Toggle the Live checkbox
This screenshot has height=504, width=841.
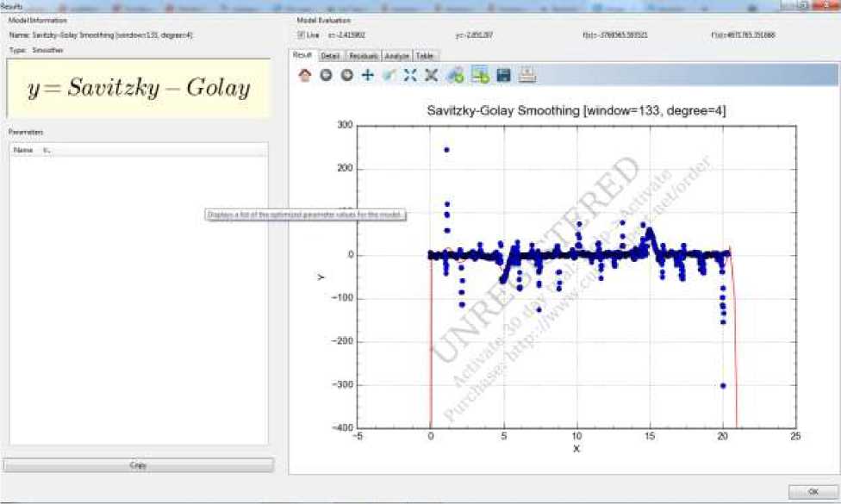301,35
